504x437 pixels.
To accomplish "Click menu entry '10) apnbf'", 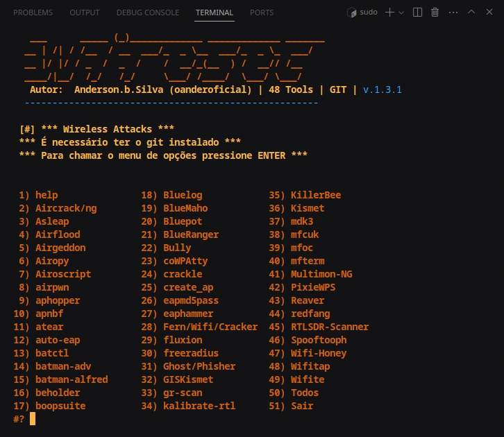I will point(38,314).
